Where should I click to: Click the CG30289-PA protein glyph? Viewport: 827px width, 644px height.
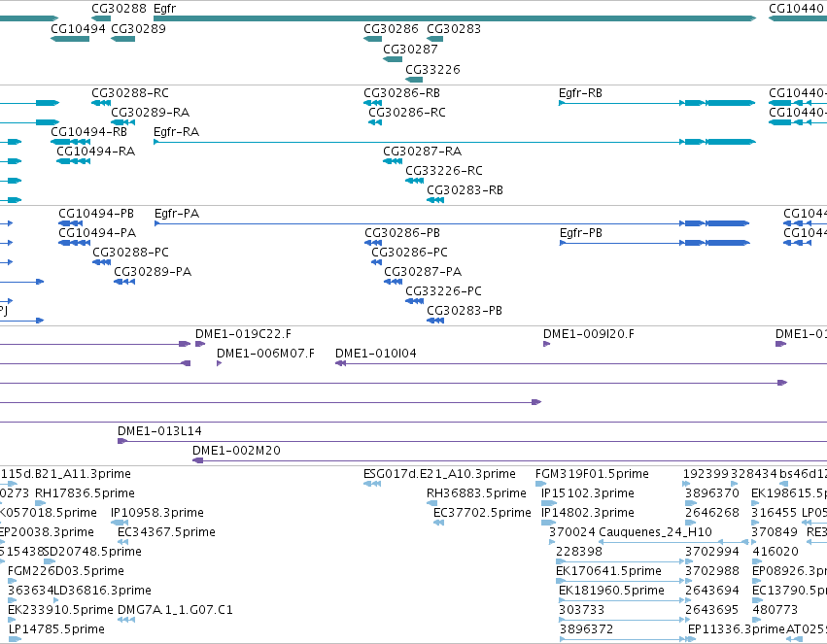tap(124, 282)
